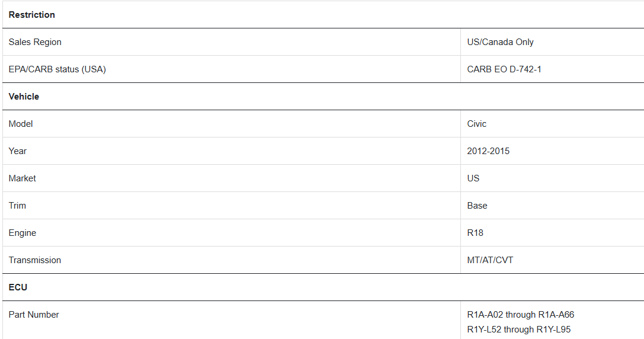The image size is (644, 339).
Task: Click the Civic model value
Action: coord(476,124)
